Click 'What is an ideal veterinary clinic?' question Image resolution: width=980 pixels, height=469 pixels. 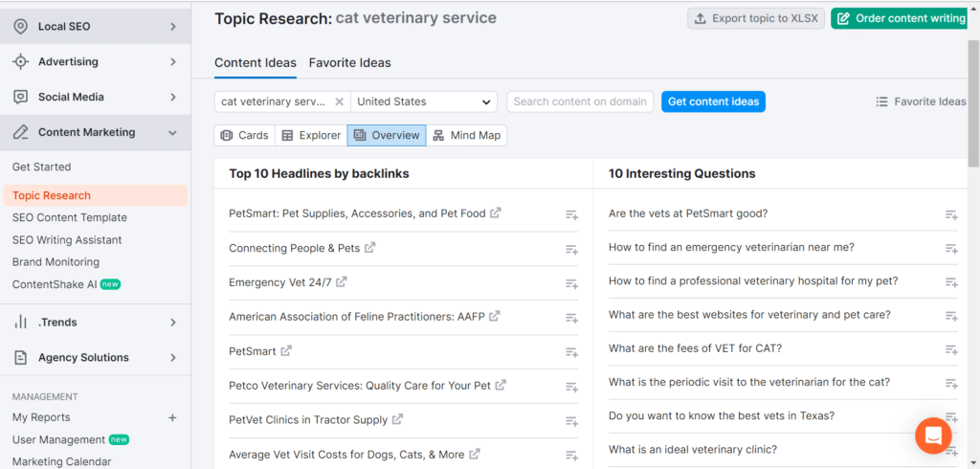[693, 450]
